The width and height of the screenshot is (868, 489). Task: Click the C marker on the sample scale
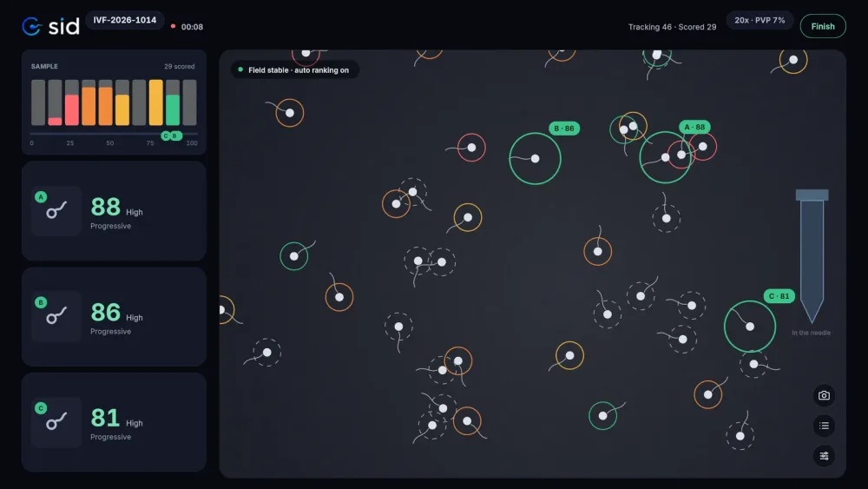coord(166,136)
